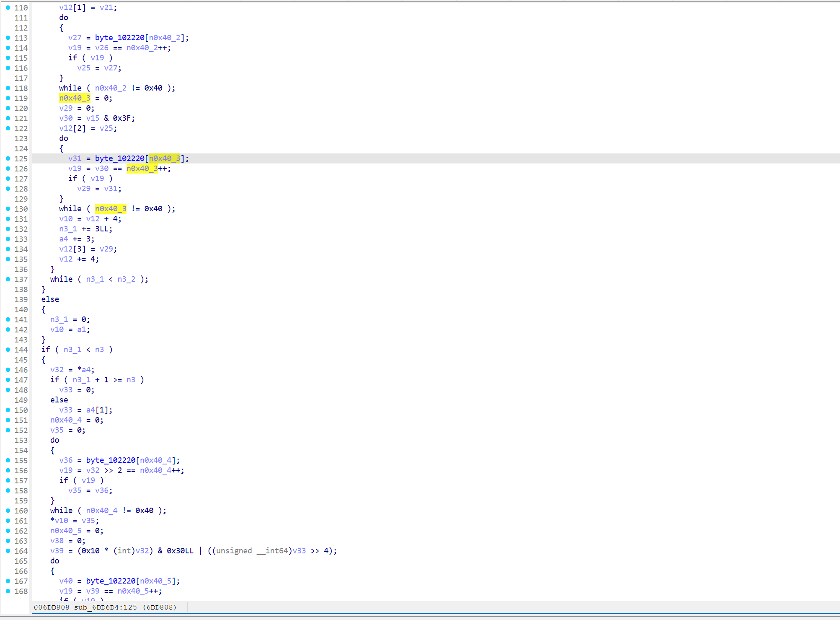Click v36 variable on line 155
The image size is (840, 620).
click(66, 460)
